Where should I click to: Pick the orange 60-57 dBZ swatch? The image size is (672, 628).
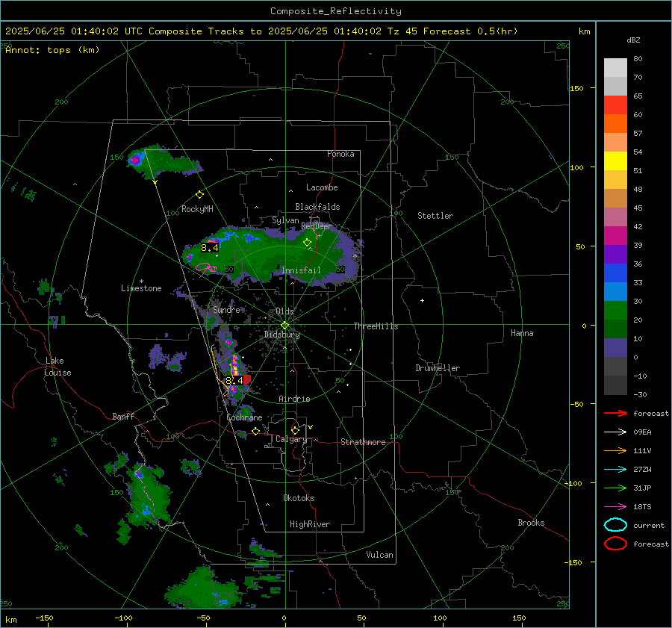[x=615, y=123]
